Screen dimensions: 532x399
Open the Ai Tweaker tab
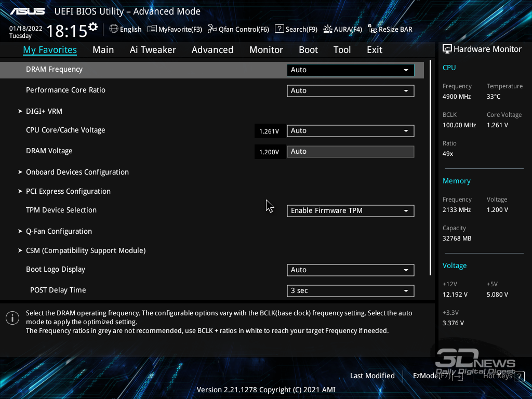pyautogui.click(x=153, y=50)
